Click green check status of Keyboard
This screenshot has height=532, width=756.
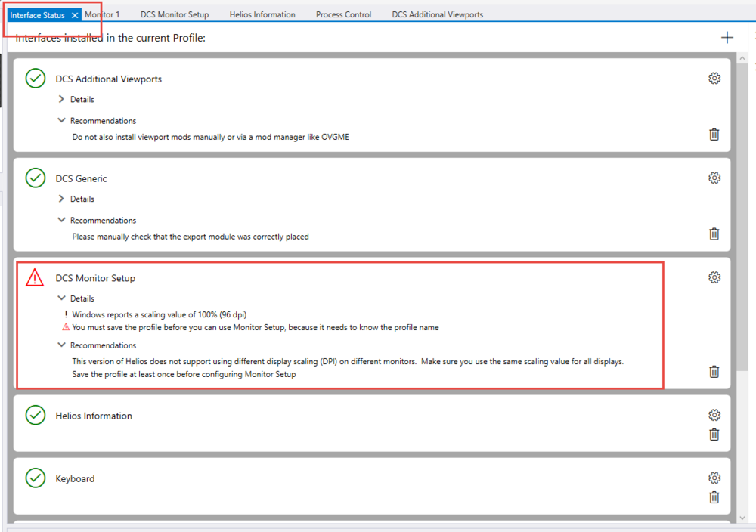(x=36, y=478)
